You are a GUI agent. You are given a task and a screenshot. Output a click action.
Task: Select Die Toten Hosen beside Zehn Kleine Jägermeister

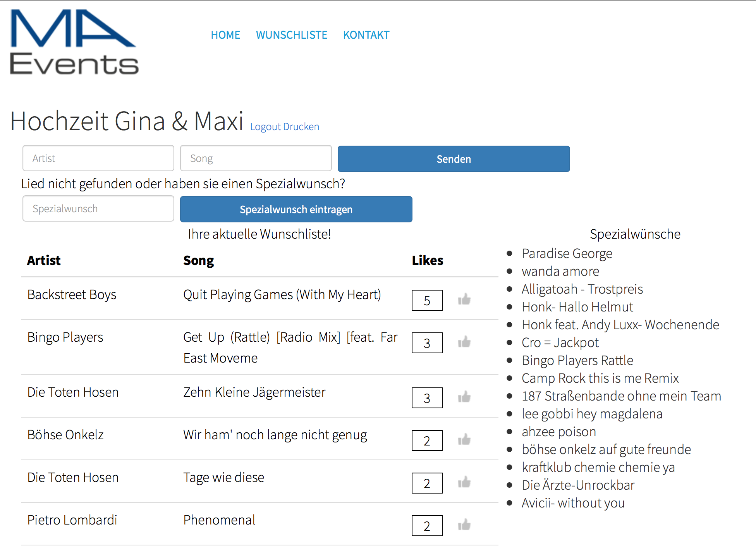tap(73, 392)
